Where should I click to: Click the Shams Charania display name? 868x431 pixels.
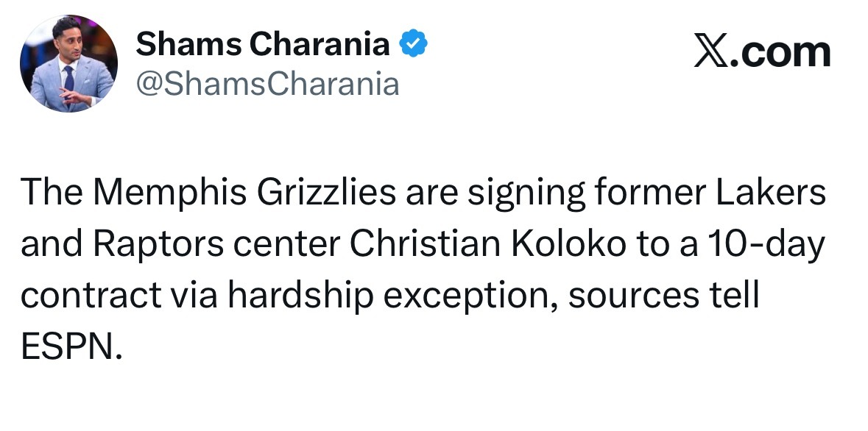(x=263, y=46)
